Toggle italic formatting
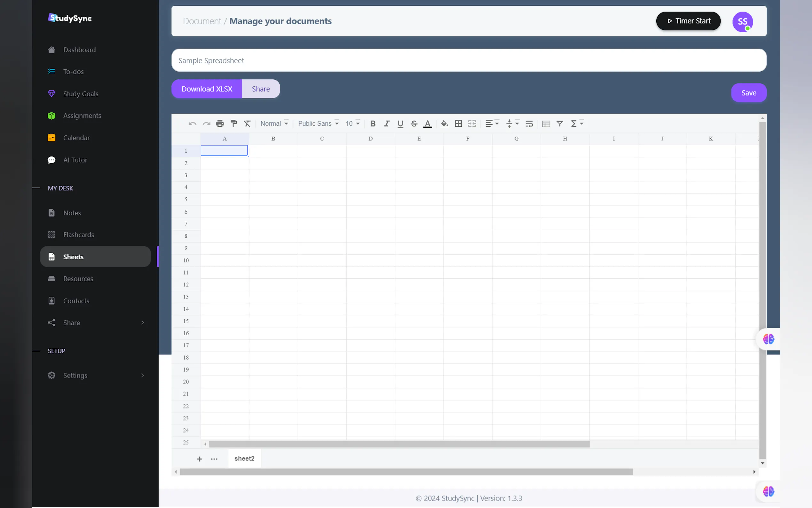 tap(386, 123)
